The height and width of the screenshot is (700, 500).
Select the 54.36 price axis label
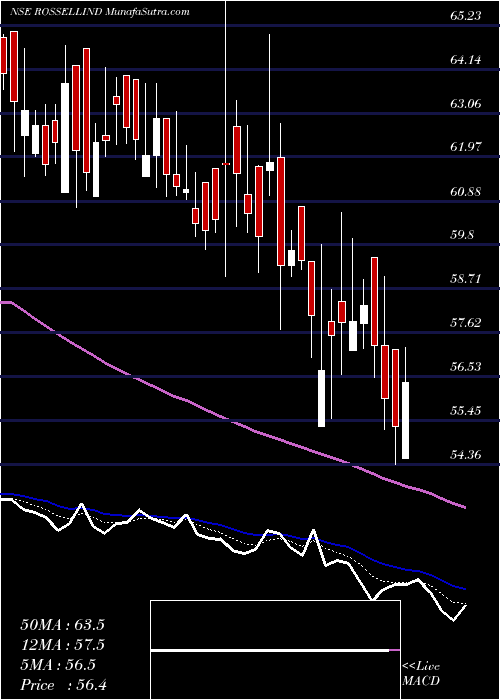466,455
